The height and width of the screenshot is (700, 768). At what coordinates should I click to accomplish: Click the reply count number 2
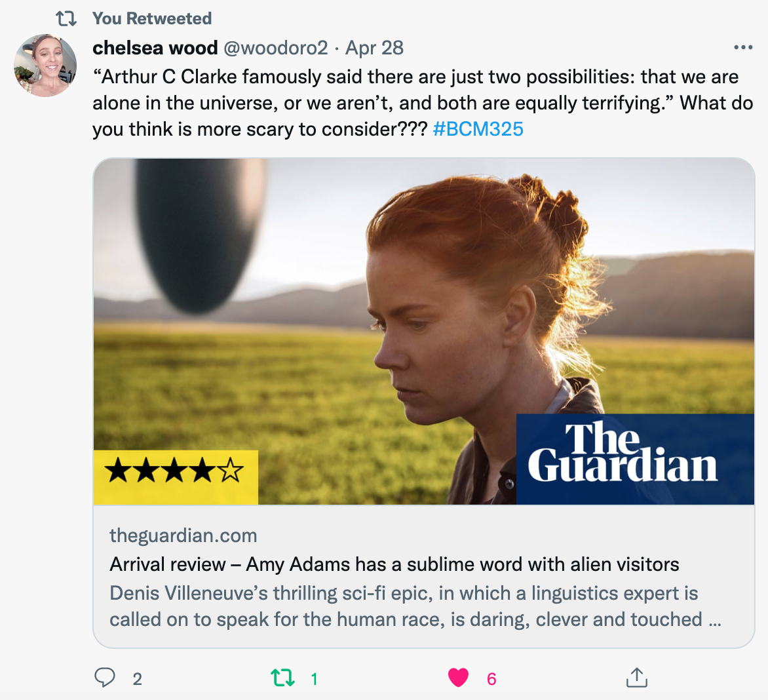tap(137, 679)
